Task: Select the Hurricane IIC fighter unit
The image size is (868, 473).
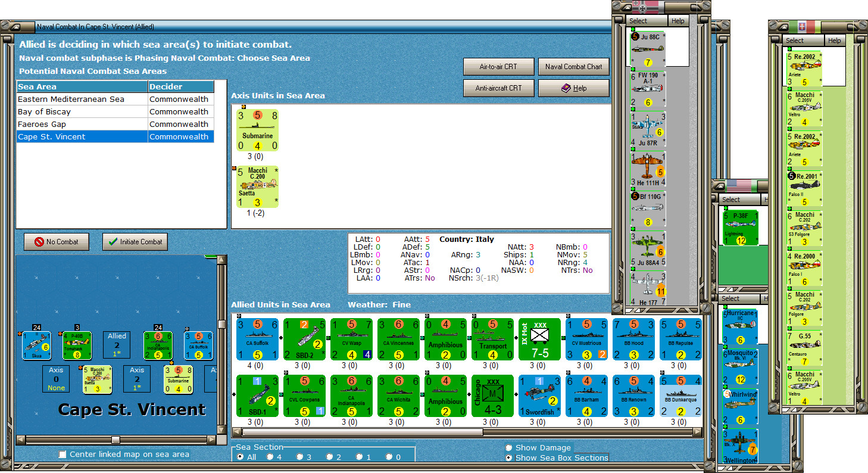Action: (x=741, y=326)
